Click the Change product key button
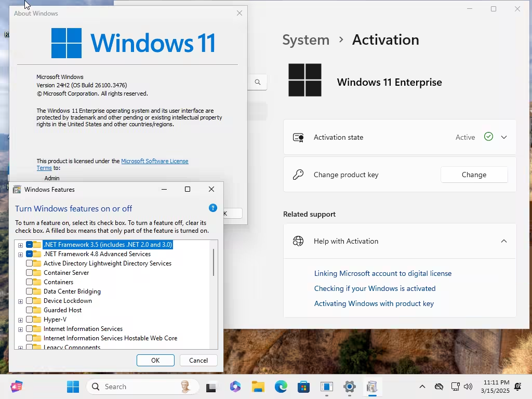This screenshot has width=532, height=399. (x=474, y=175)
